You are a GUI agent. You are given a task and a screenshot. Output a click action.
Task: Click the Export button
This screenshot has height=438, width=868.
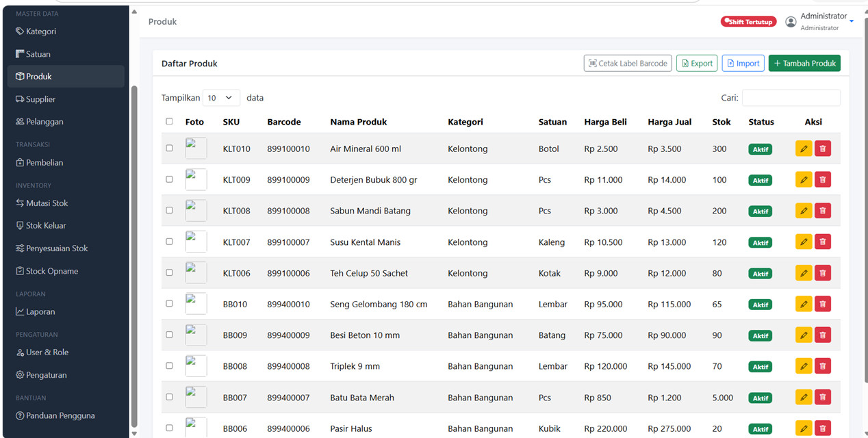(697, 63)
